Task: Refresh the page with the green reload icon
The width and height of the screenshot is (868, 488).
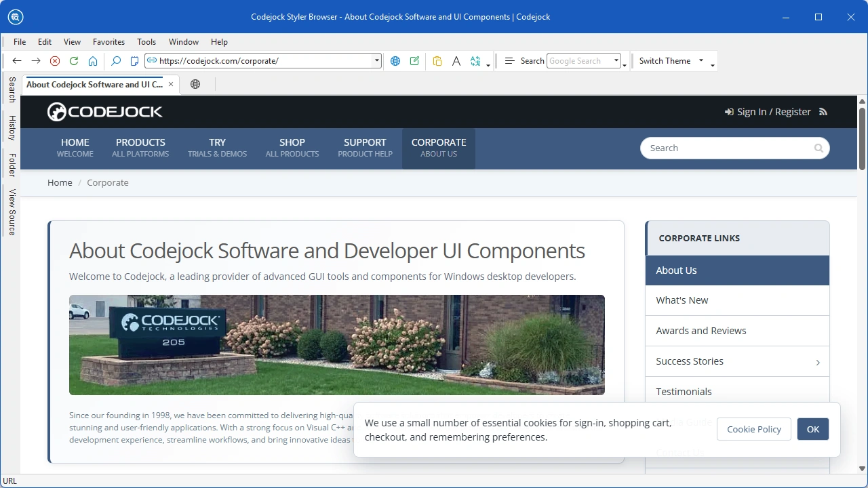Action: 74,61
